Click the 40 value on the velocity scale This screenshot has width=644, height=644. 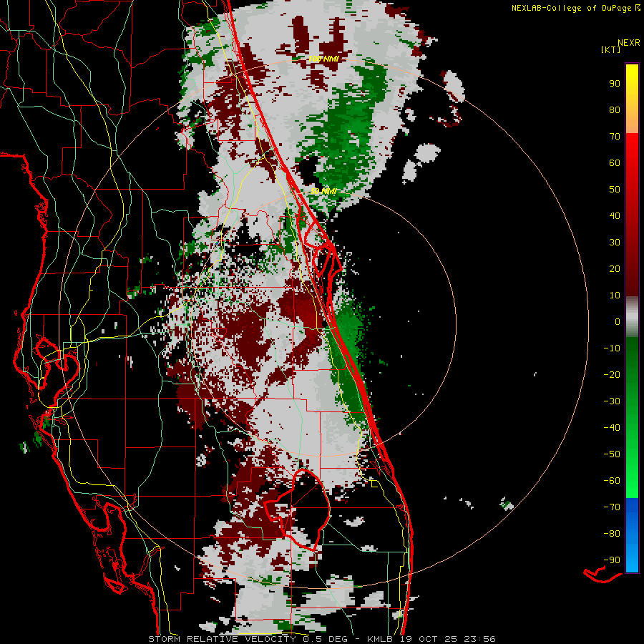[615, 215]
